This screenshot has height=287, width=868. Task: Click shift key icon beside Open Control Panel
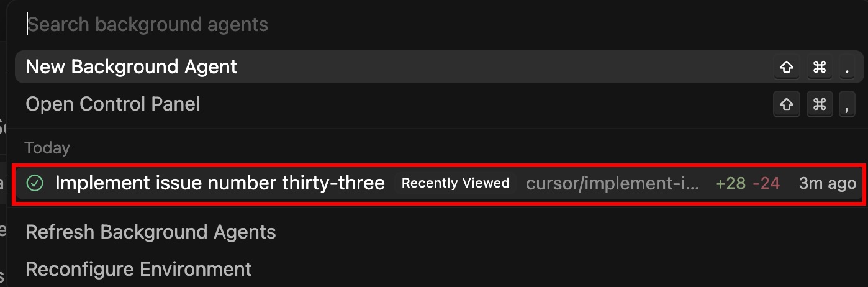point(787,104)
